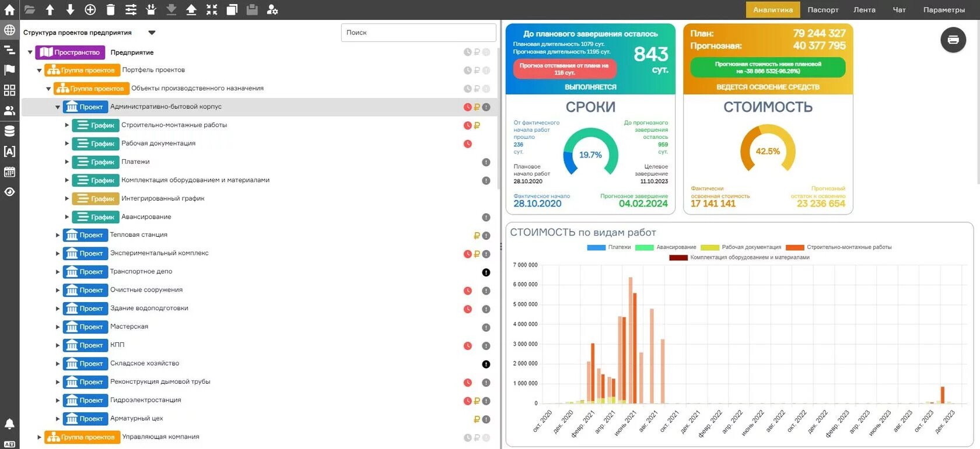Select the Гидроэлектростанция project row
Screen dimensions: 980x449
[146, 401]
